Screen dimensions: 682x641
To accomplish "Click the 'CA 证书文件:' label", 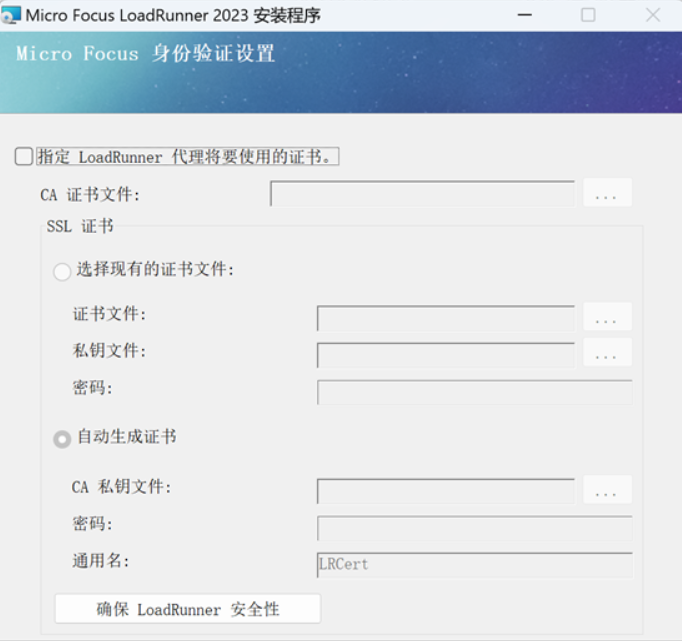I will [90, 194].
